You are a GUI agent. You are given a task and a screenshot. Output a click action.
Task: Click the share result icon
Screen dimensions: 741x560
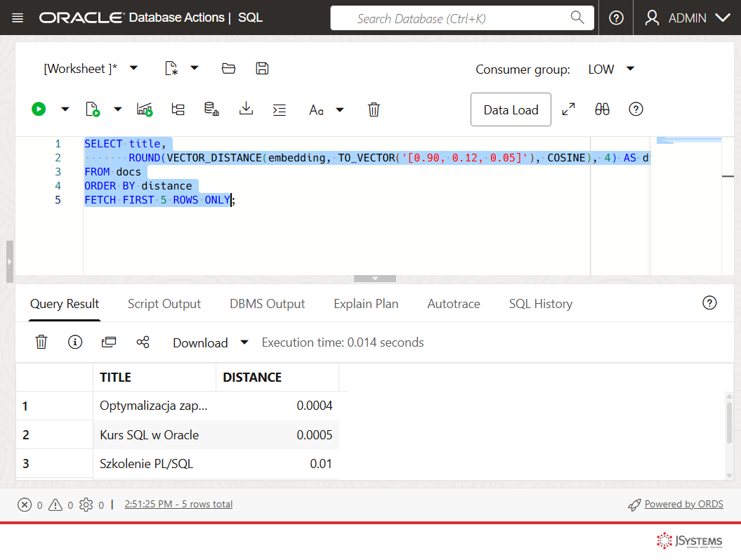[143, 342]
